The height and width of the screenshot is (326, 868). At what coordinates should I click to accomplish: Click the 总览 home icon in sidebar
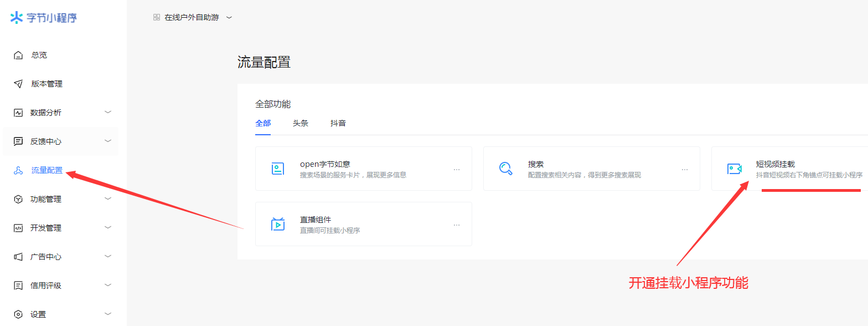18,55
